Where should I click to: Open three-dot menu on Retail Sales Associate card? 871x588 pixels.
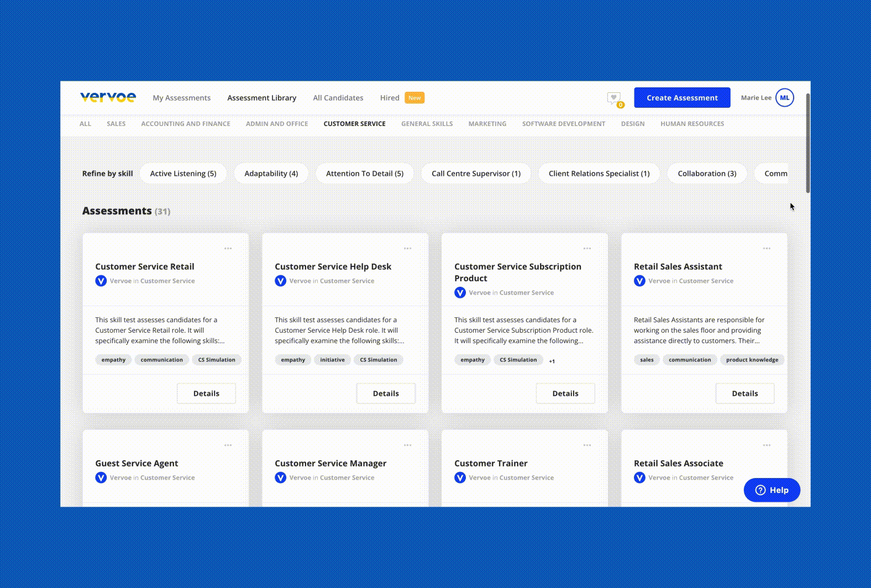(x=767, y=445)
